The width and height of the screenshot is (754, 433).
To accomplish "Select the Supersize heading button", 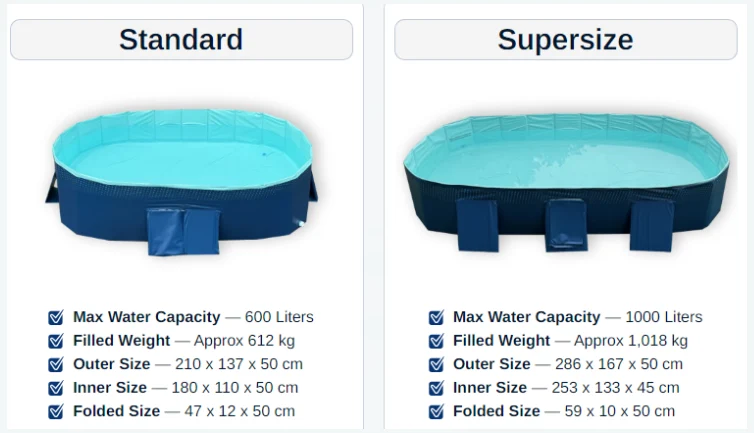I will 565,40.
